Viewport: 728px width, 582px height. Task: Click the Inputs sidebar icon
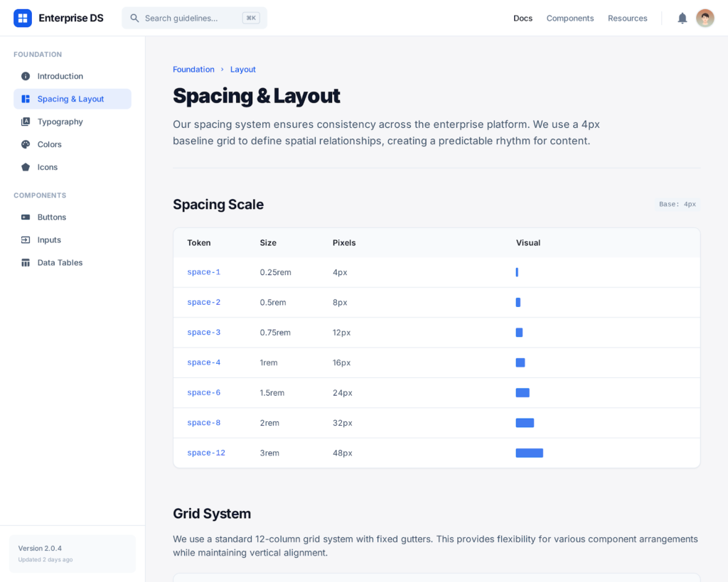click(x=26, y=239)
